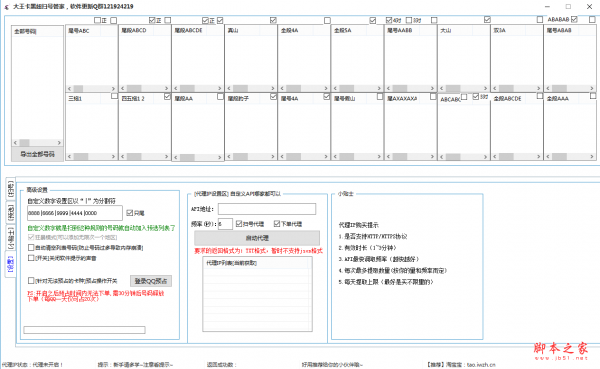
Task: Click the custom digits input field
Action: click(75, 213)
